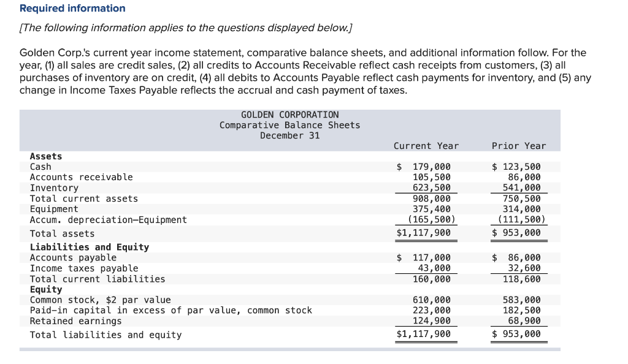
Task: Select the December 31 date line
Action: [289, 135]
